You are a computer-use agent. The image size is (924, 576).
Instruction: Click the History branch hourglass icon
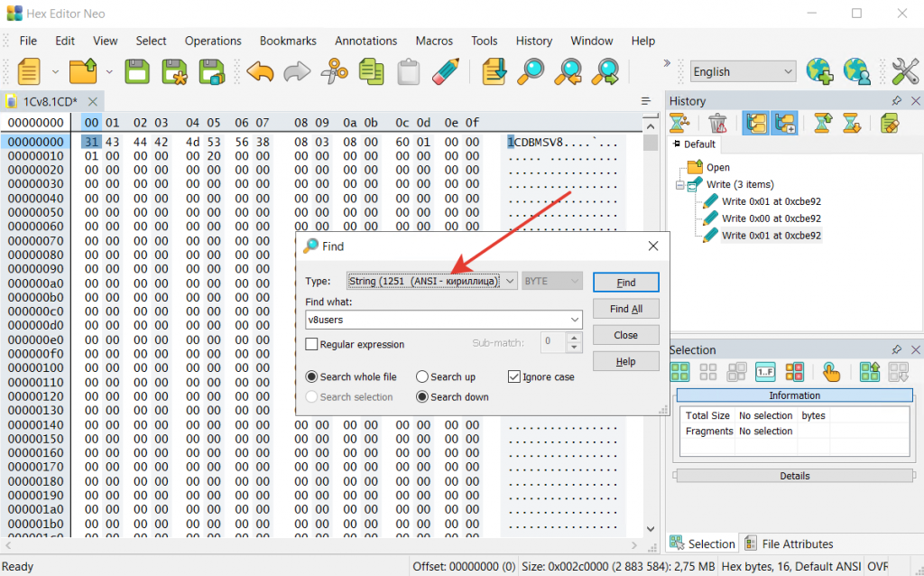pyautogui.click(x=679, y=124)
